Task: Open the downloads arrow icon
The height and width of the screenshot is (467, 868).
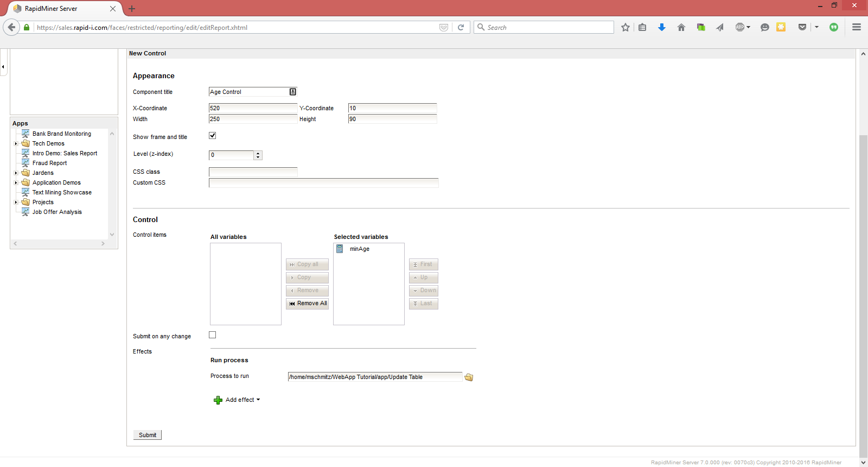Action: tap(662, 27)
